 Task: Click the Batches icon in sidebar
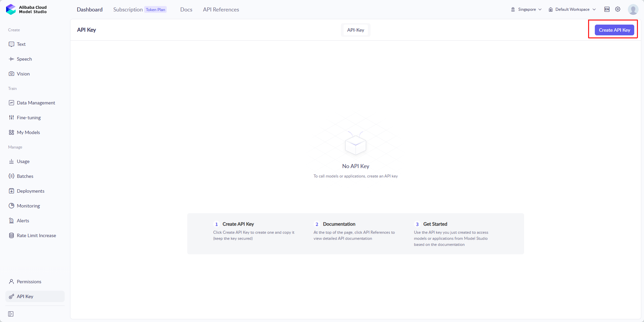pyautogui.click(x=11, y=176)
